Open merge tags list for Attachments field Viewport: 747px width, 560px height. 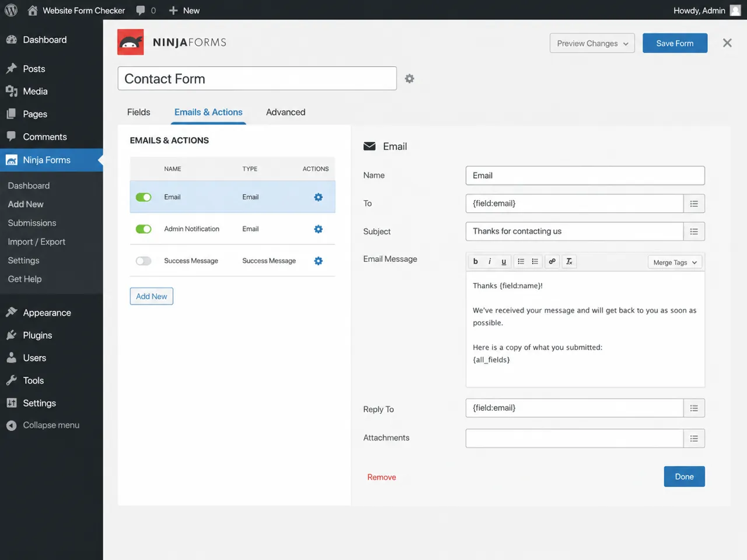pyautogui.click(x=694, y=439)
